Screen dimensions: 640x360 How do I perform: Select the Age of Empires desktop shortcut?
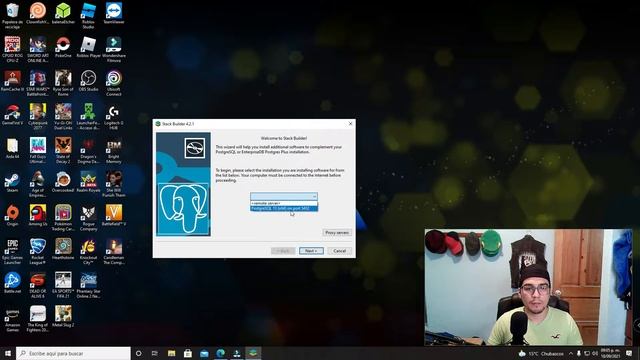pyautogui.click(x=38, y=184)
